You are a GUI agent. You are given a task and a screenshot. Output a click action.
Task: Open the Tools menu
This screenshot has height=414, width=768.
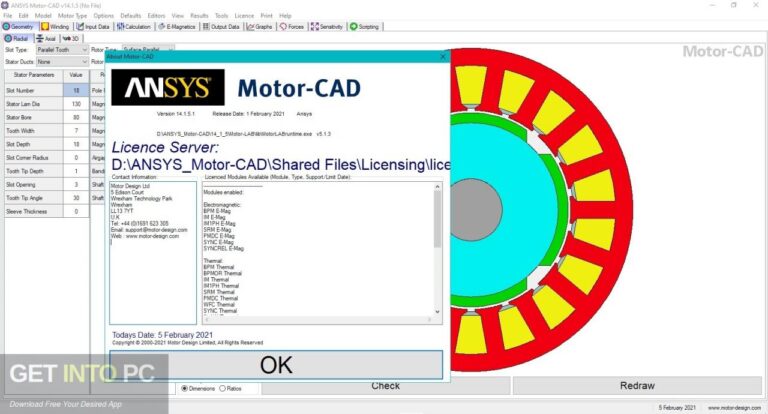(x=221, y=16)
